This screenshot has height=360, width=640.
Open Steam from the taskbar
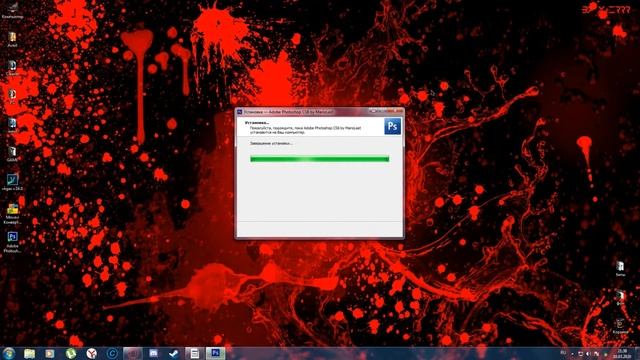(x=174, y=353)
